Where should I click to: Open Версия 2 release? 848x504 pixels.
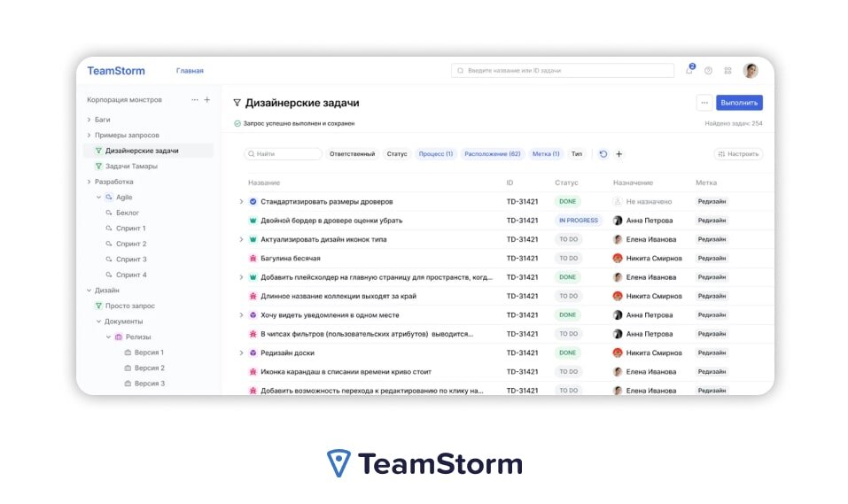tap(149, 368)
